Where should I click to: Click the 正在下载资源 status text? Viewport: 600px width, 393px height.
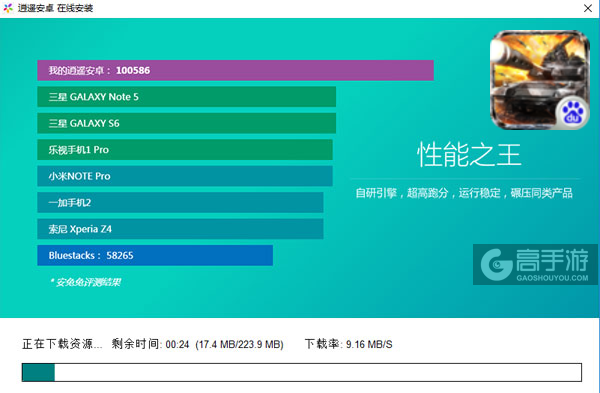pyautogui.click(x=62, y=344)
